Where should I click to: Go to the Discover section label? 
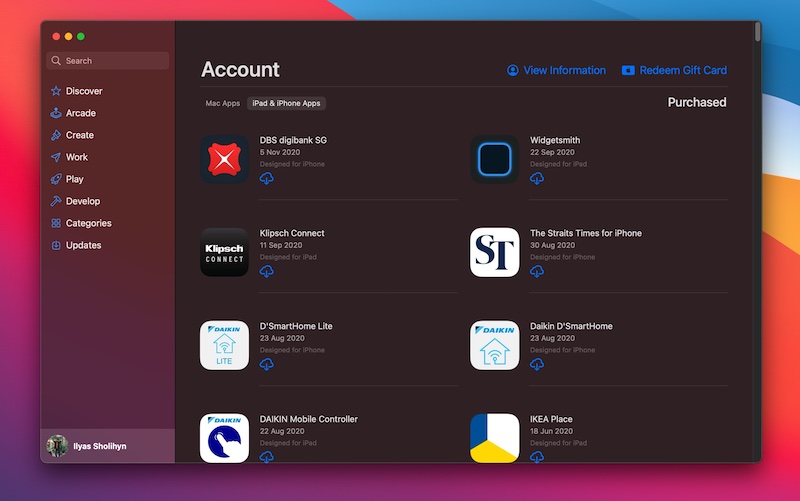[x=84, y=91]
